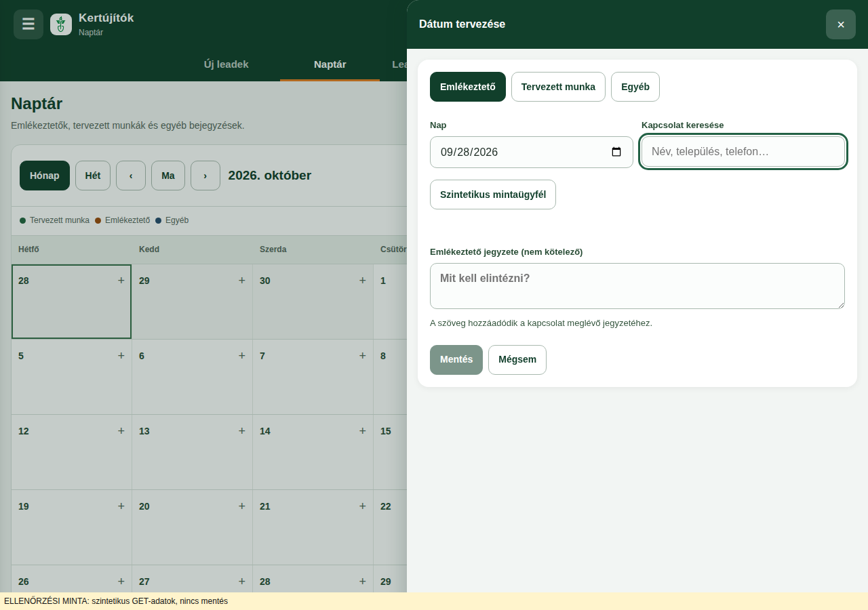Go to the previous month with the left chevron
868x610 pixels.
pos(131,176)
